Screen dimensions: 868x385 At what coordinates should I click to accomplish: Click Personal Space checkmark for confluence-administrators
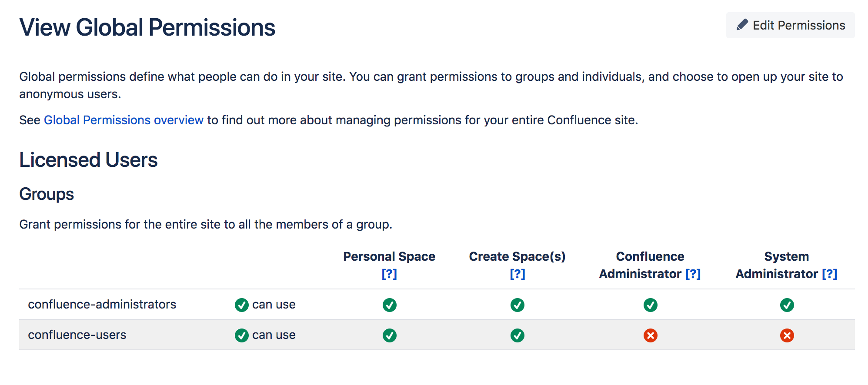[x=389, y=305]
